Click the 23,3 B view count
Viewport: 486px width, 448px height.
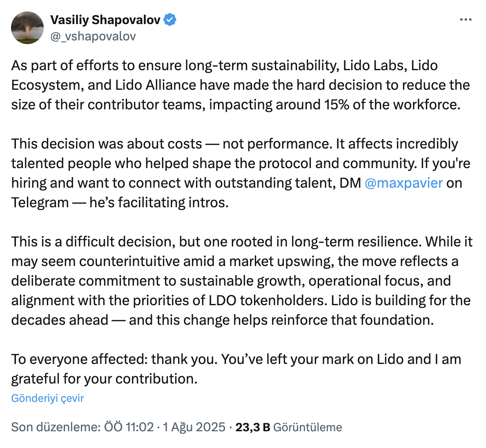(253, 427)
